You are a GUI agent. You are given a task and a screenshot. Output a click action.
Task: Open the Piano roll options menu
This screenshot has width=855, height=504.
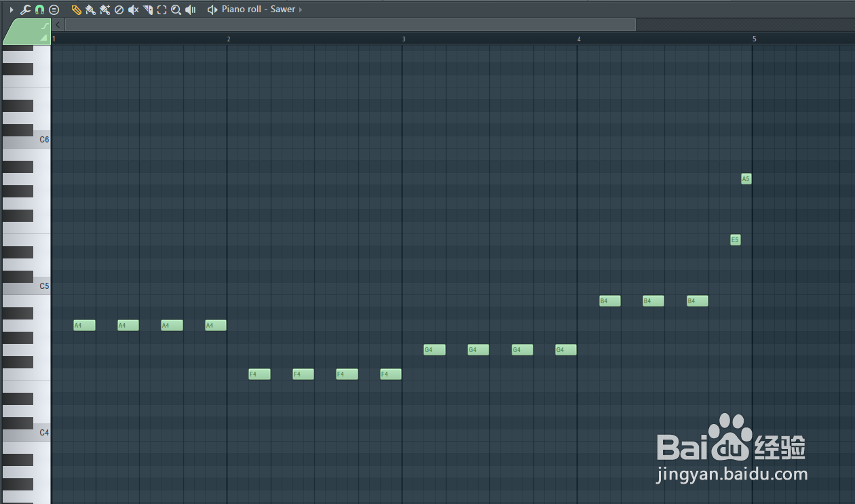point(53,9)
